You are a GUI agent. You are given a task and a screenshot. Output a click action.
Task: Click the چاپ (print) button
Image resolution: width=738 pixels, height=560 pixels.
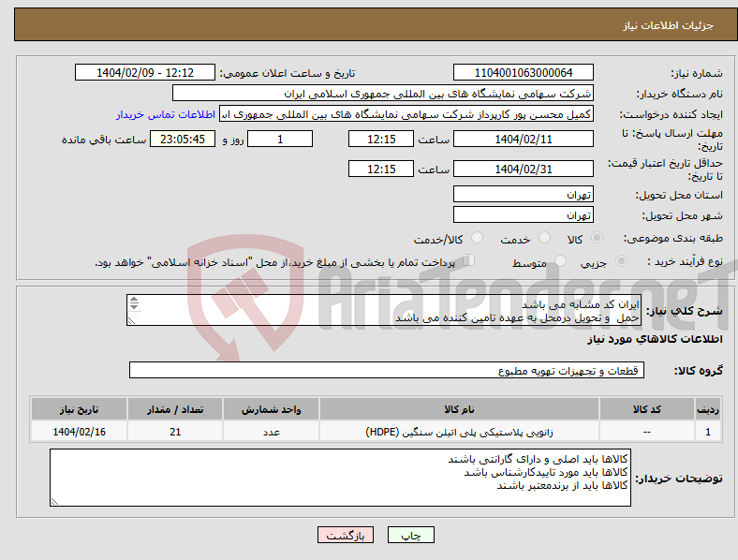coord(410,535)
